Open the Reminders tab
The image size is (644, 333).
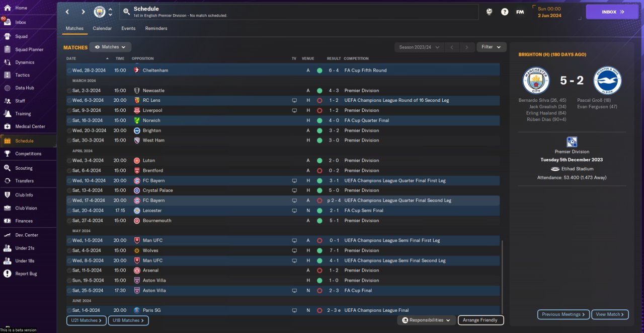pos(156,28)
